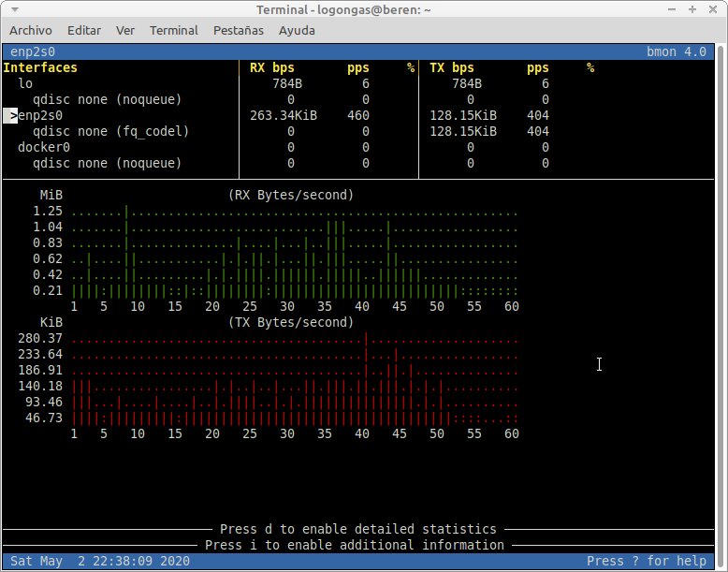The width and height of the screenshot is (728, 572).
Task: Click the TX Bytes/second graph title
Action: coord(291,322)
